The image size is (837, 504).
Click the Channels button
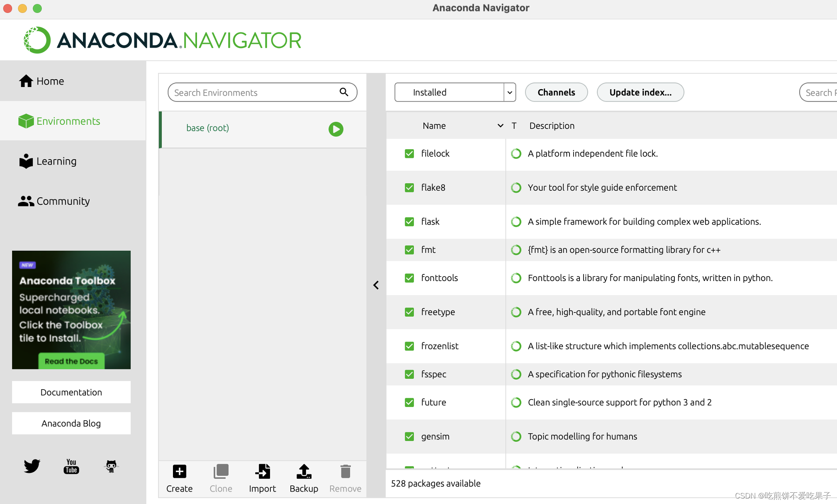(x=556, y=92)
